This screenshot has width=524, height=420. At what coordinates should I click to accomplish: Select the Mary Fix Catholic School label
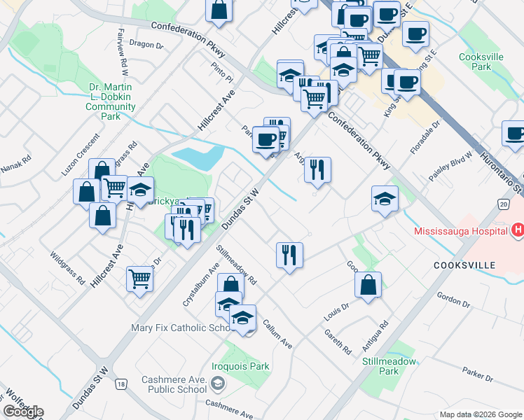point(181,328)
